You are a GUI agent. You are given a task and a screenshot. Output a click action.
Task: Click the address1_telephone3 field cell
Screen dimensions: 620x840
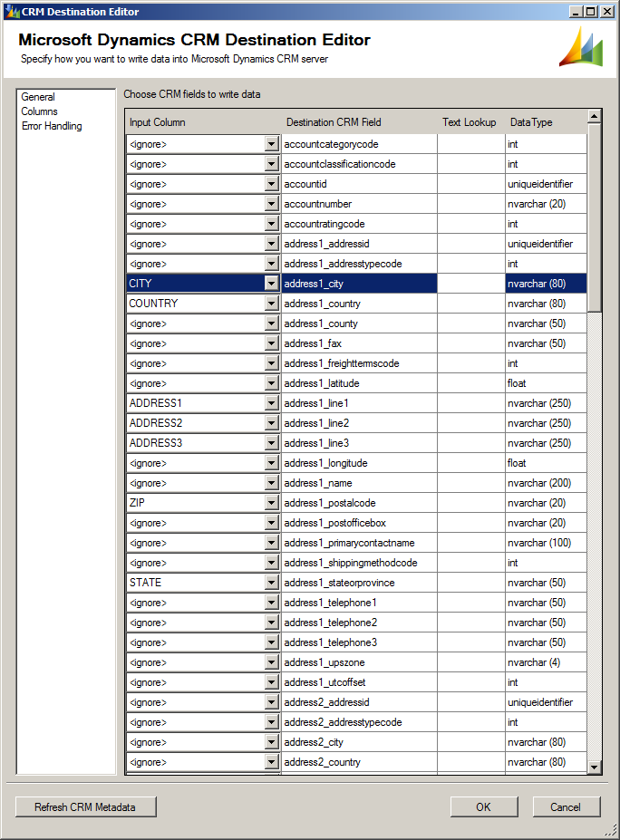360,642
